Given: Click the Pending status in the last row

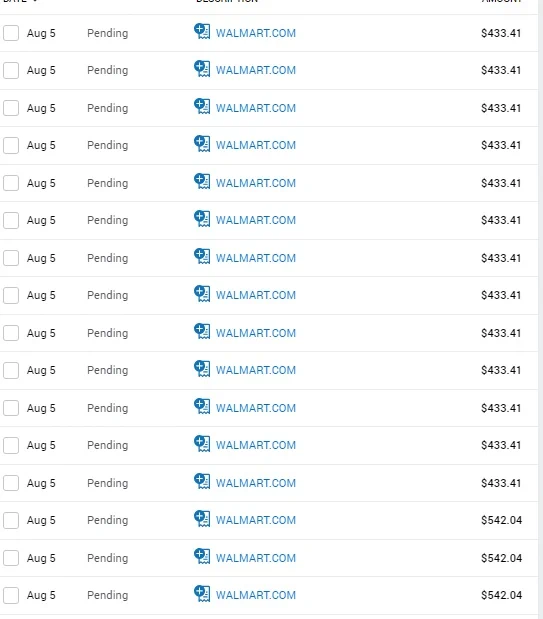Looking at the screenshot, I should [x=107, y=595].
